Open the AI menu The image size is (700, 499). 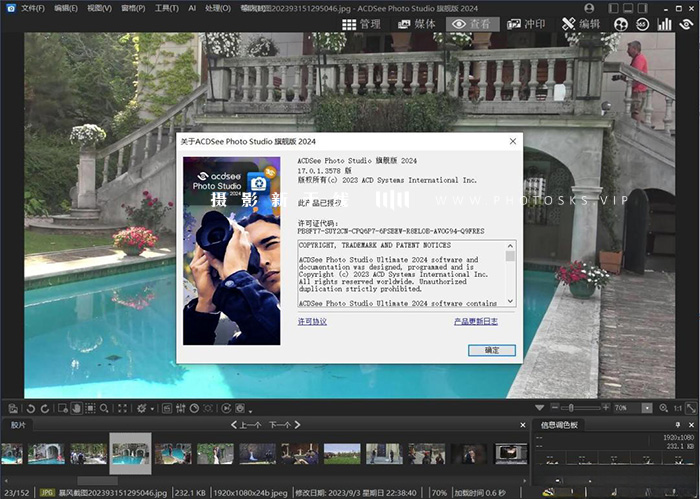[x=192, y=8]
